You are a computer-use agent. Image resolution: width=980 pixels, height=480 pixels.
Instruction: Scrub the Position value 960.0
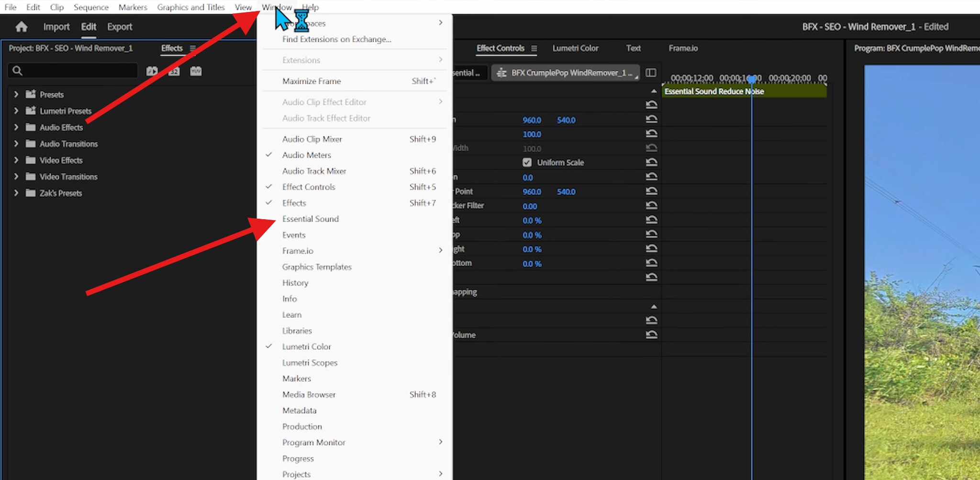click(x=532, y=120)
